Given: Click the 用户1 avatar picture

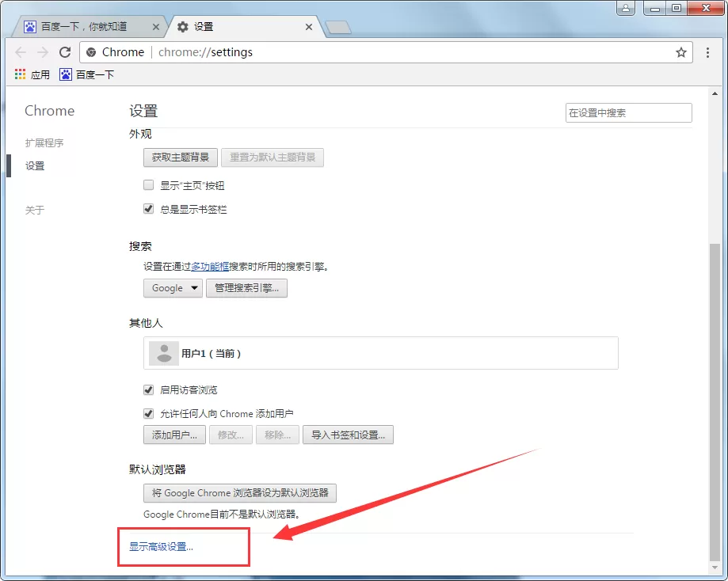Looking at the screenshot, I should click(x=164, y=353).
